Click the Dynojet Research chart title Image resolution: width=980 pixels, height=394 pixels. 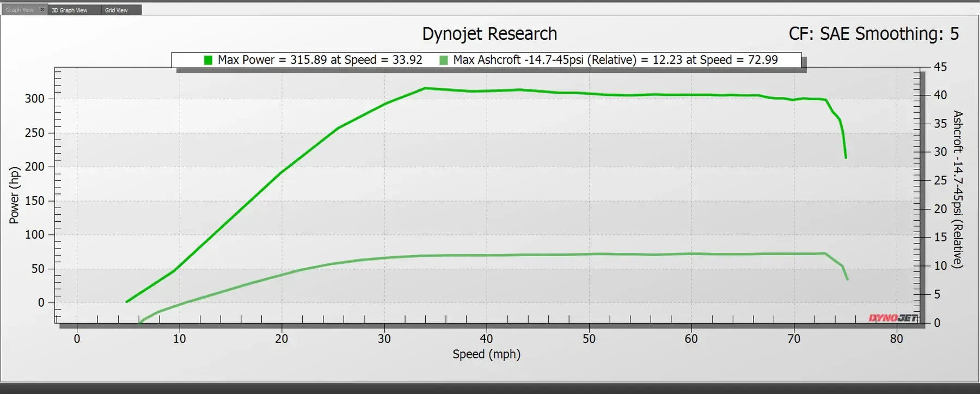pos(489,34)
